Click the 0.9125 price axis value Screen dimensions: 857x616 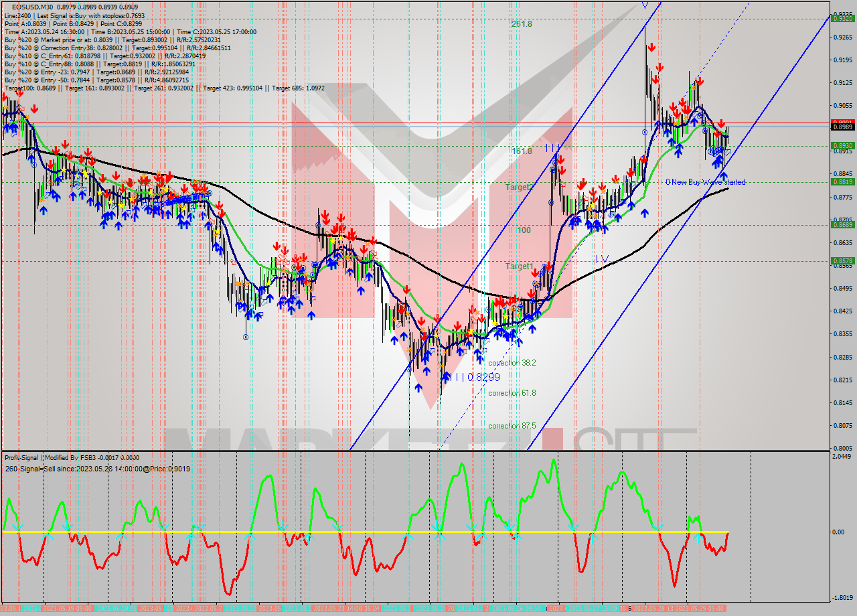click(842, 83)
